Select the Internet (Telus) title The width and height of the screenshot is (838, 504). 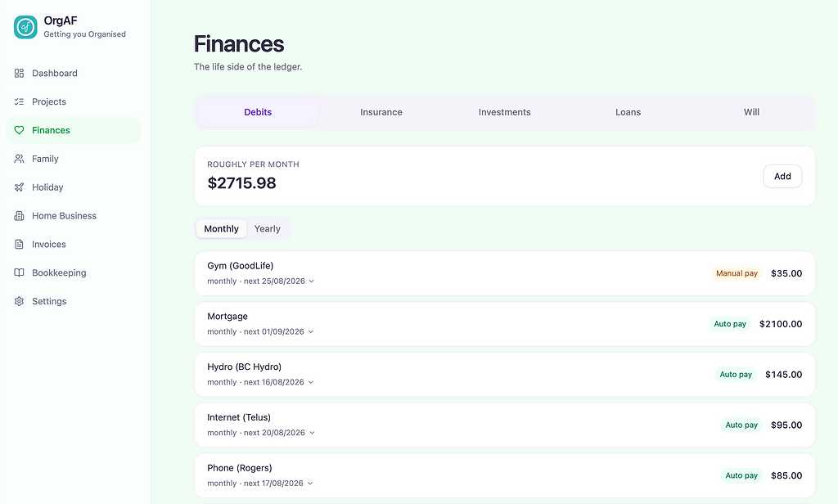pyautogui.click(x=239, y=417)
